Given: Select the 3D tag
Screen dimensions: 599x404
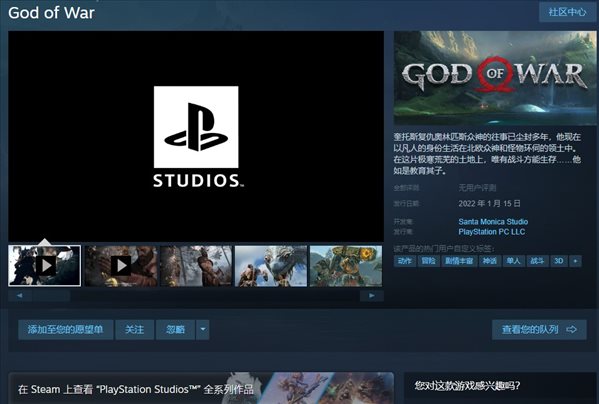Looking at the screenshot, I should [559, 261].
